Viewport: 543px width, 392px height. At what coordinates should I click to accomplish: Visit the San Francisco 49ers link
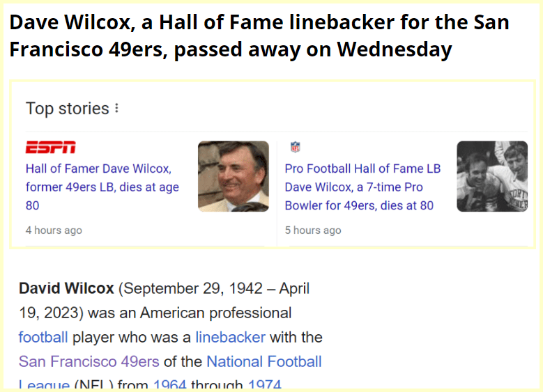(x=89, y=361)
